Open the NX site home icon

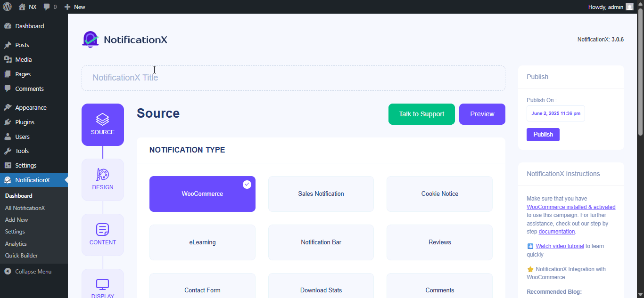pyautogui.click(x=22, y=7)
